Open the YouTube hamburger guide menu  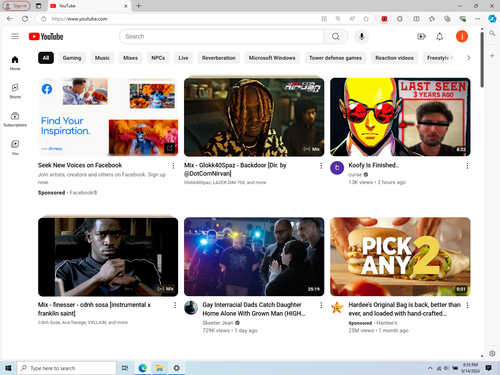pyautogui.click(x=15, y=36)
